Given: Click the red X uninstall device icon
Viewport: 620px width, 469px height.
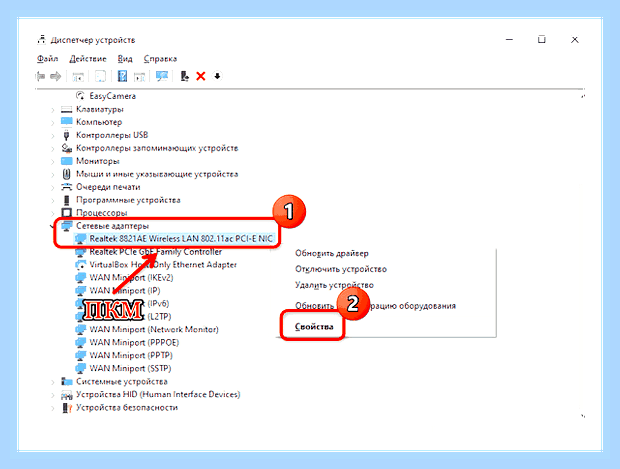Looking at the screenshot, I should tap(201, 76).
